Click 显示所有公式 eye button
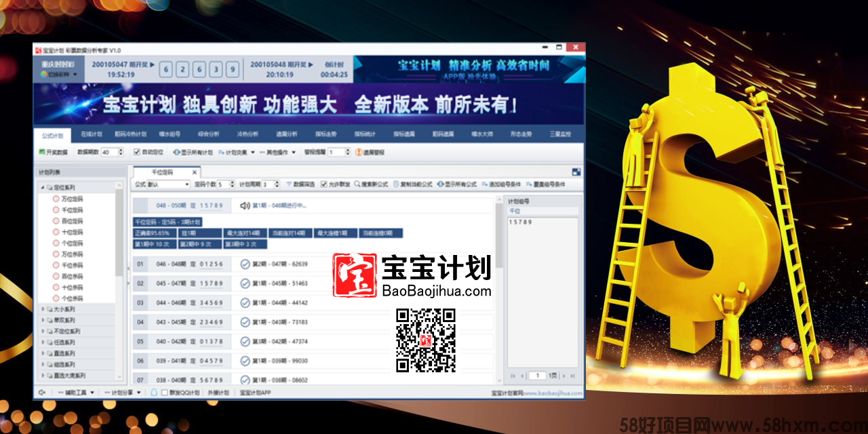868x434 pixels. tap(457, 184)
